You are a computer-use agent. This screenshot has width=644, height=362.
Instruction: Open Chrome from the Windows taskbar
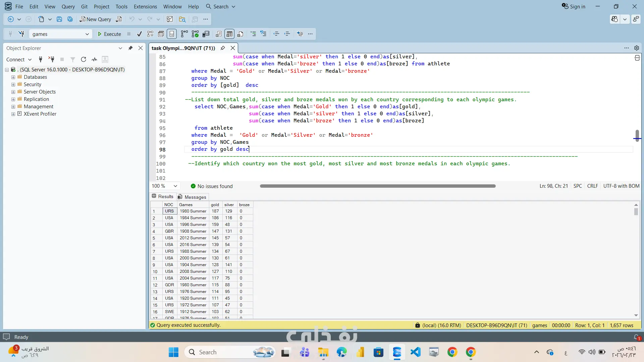[x=452, y=352]
